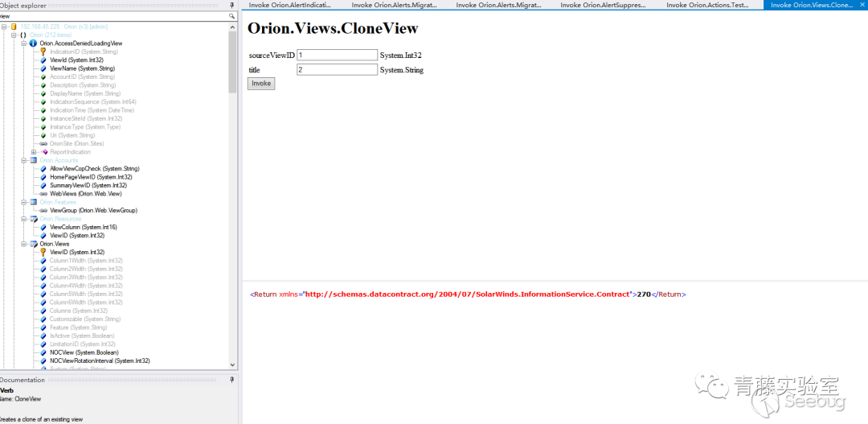Select the Feature (System.String) row
Screen dimensions: 868x424
[x=78, y=327]
